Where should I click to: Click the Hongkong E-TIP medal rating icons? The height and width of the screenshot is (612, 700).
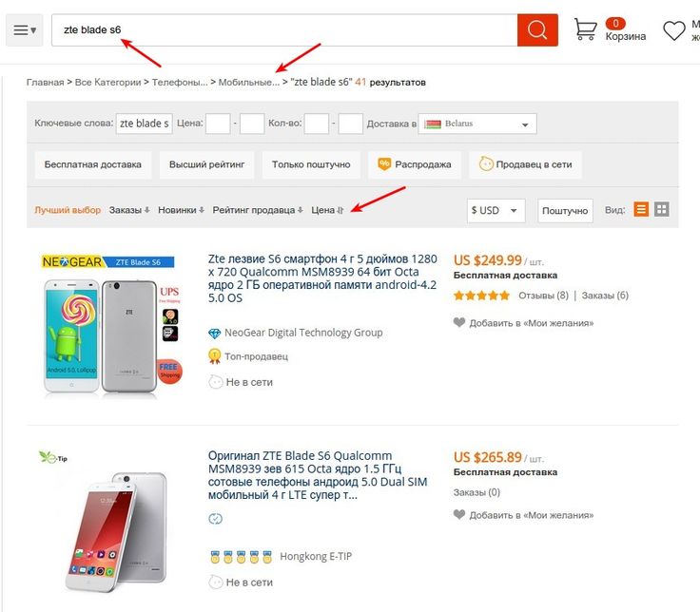pos(241,557)
